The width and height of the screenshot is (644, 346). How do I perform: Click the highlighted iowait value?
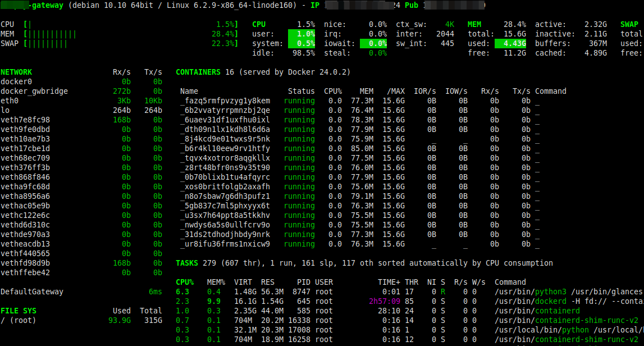point(374,43)
